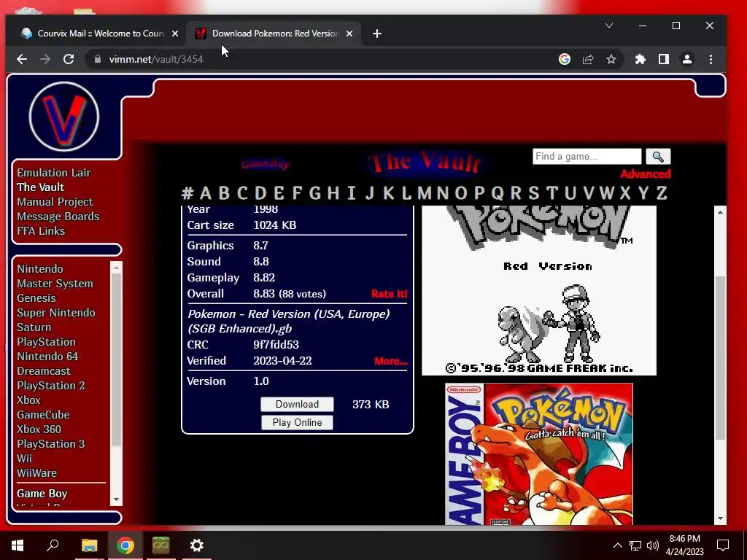Click the browser forward arrow
Image resolution: width=747 pixels, height=560 pixels.
click(45, 59)
